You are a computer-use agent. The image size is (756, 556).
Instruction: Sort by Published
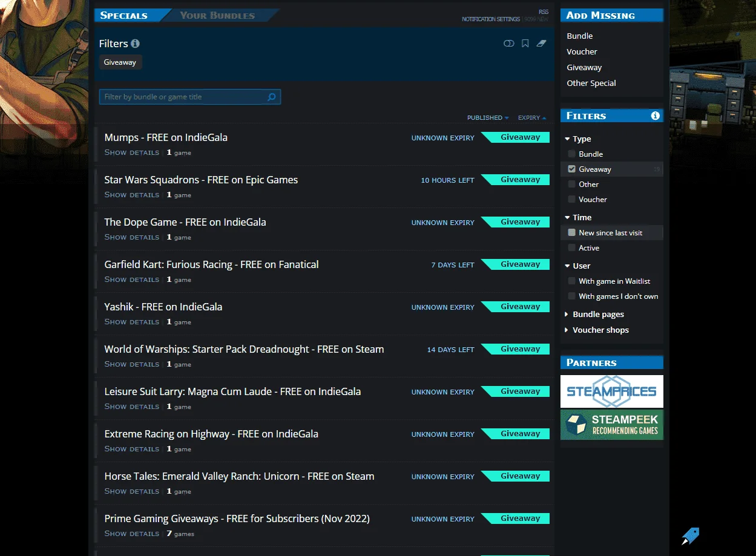pyautogui.click(x=488, y=118)
